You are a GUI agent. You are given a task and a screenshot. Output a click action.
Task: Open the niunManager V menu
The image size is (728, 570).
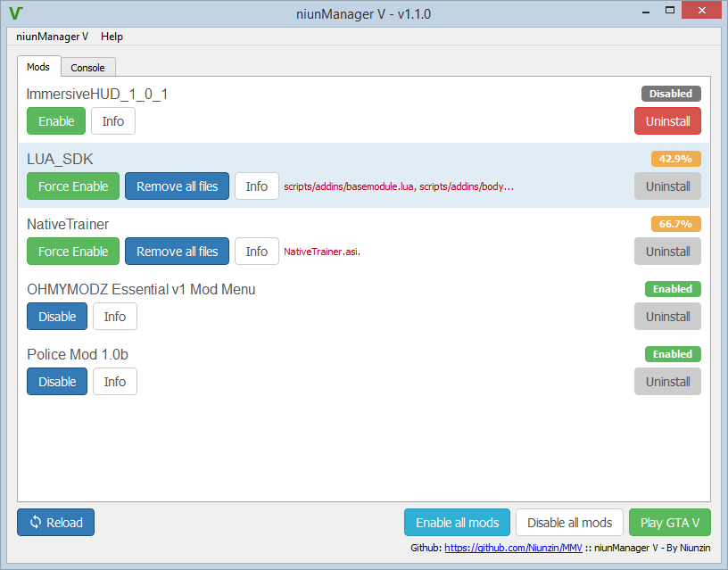point(52,37)
